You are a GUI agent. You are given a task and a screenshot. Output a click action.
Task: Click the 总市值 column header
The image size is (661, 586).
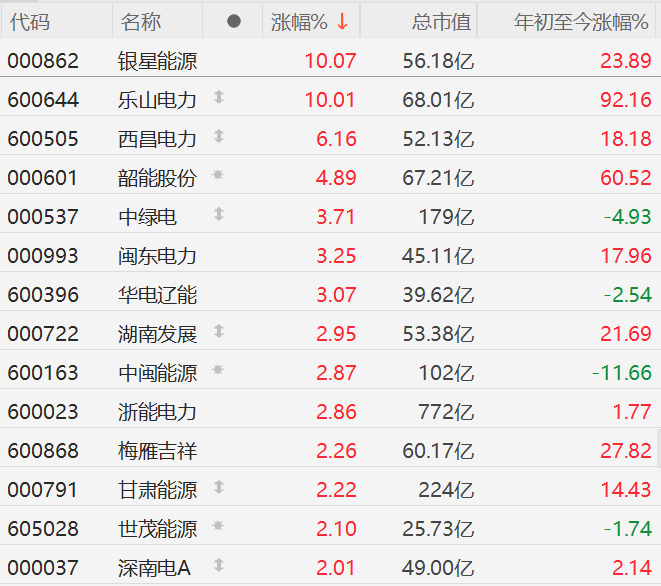click(441, 22)
